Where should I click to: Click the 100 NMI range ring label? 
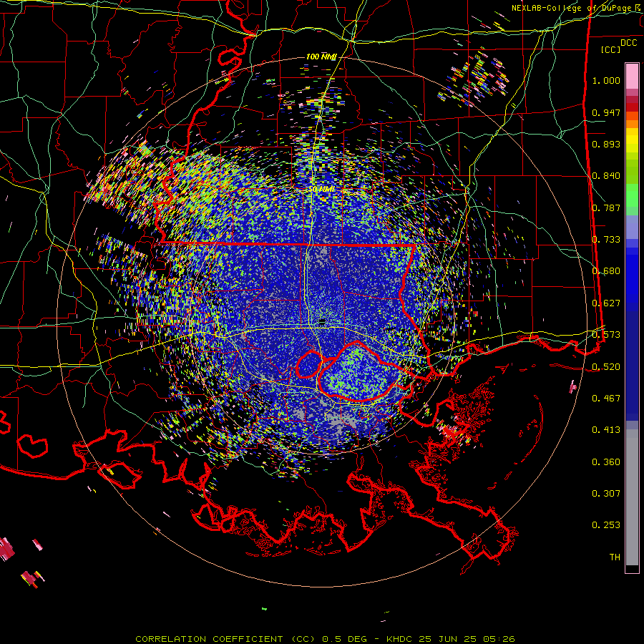coord(321,57)
